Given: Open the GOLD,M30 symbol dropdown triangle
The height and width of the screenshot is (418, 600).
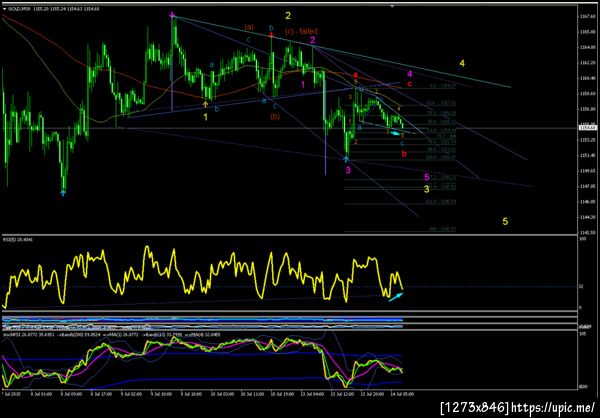Looking at the screenshot, I should pos(4,8).
